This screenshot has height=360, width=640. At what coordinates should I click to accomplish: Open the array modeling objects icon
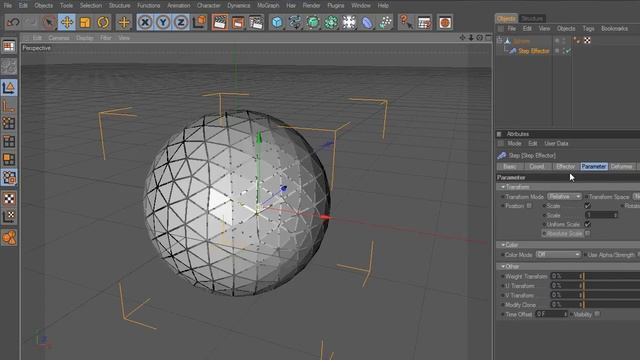click(331, 22)
